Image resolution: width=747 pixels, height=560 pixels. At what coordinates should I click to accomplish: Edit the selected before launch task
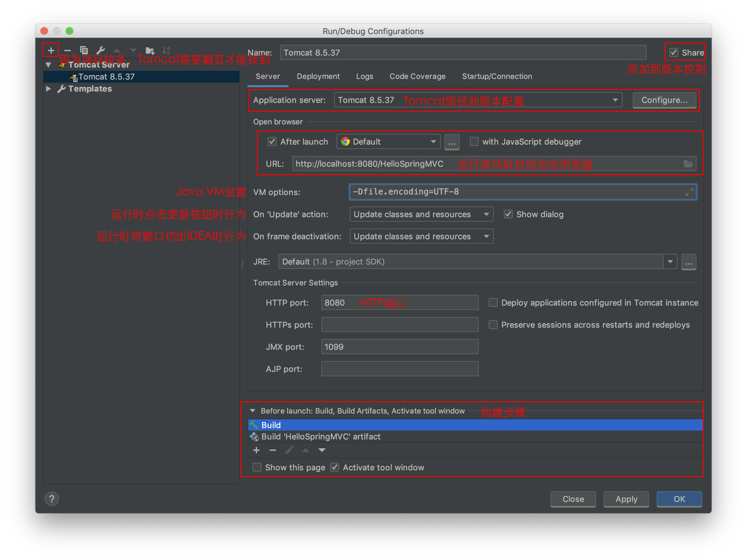pyautogui.click(x=289, y=450)
